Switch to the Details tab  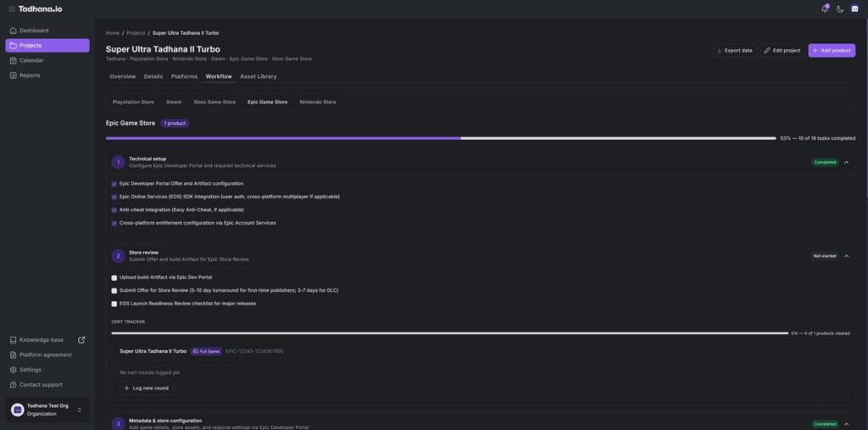click(x=153, y=76)
